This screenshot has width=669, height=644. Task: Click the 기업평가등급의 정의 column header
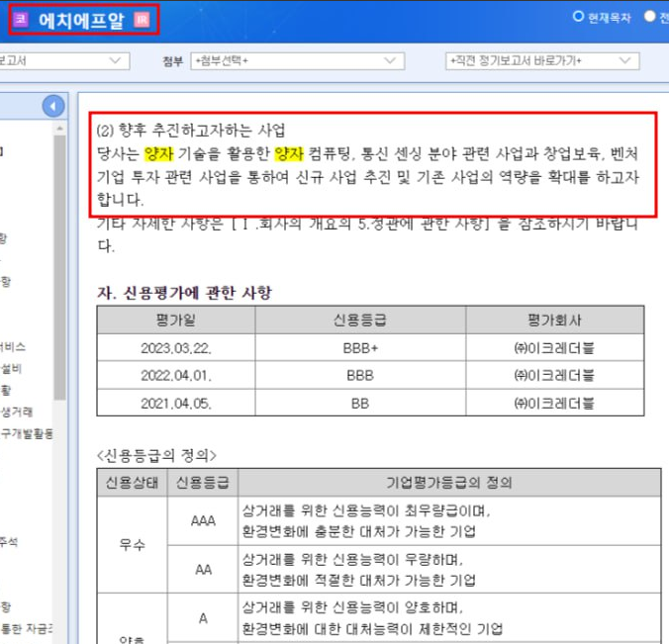coord(449,483)
